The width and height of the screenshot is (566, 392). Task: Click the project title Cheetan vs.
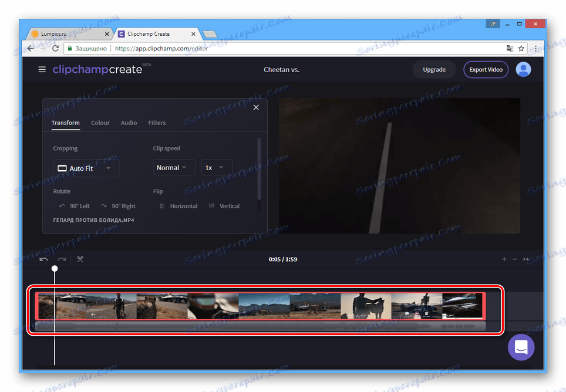(x=282, y=70)
